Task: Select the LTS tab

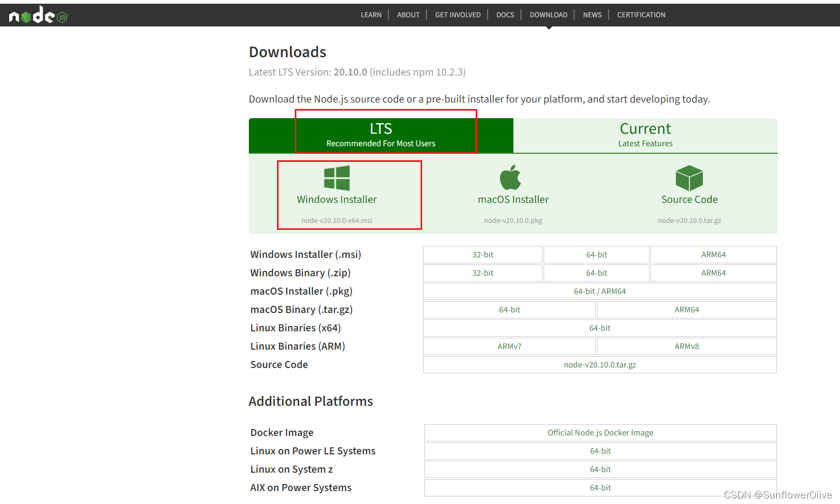Action: click(x=381, y=135)
